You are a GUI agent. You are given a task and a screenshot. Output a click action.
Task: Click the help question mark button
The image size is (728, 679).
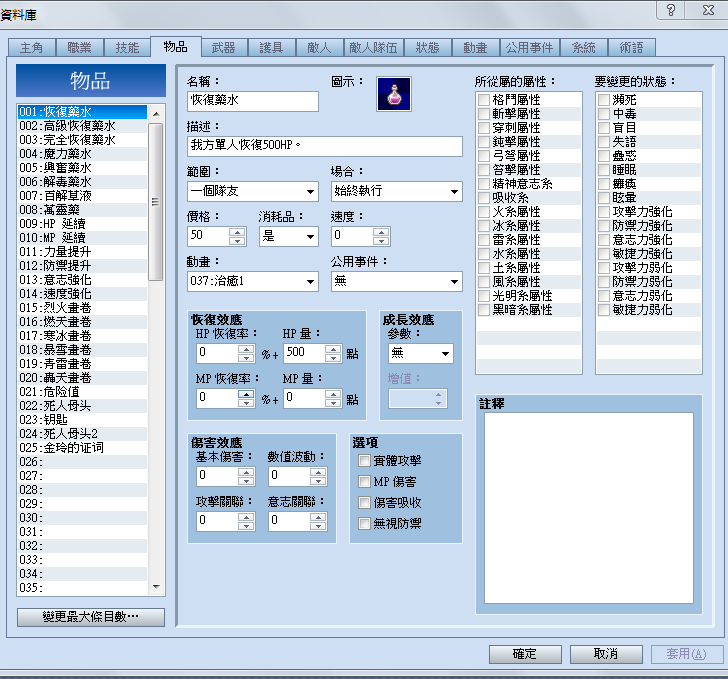click(670, 10)
